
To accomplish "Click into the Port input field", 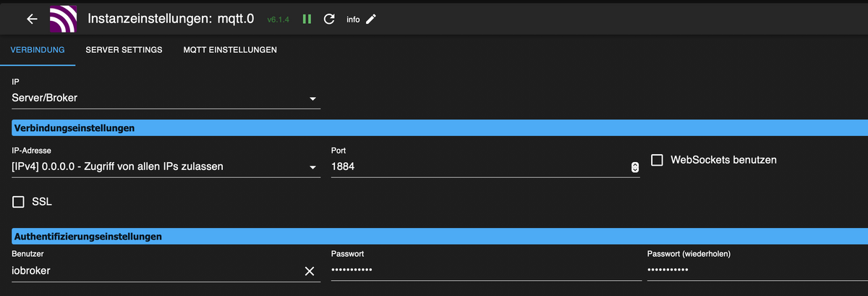I will [x=477, y=167].
